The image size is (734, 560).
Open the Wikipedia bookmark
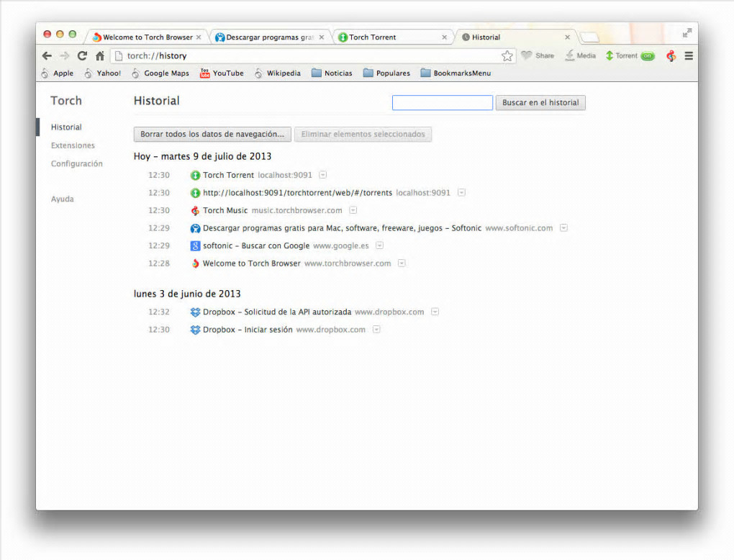coord(278,73)
